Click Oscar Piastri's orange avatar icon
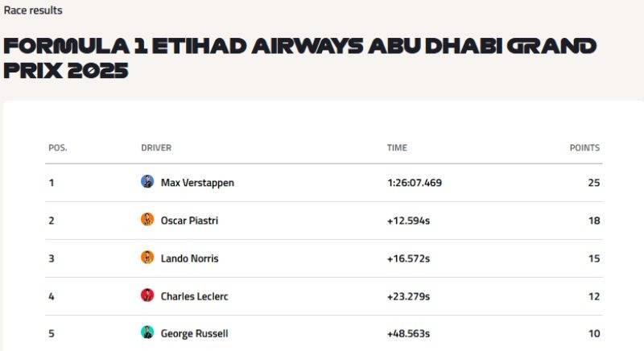The height and width of the screenshot is (351, 644). [x=147, y=219]
